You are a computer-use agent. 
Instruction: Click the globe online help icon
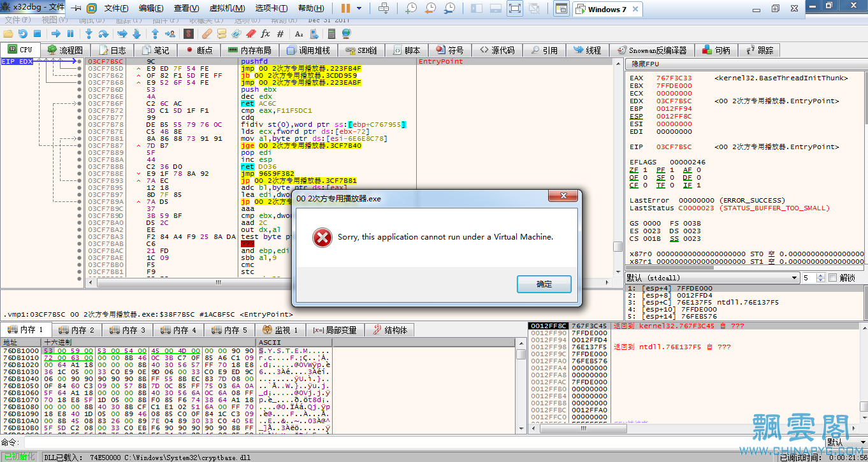pos(346,33)
